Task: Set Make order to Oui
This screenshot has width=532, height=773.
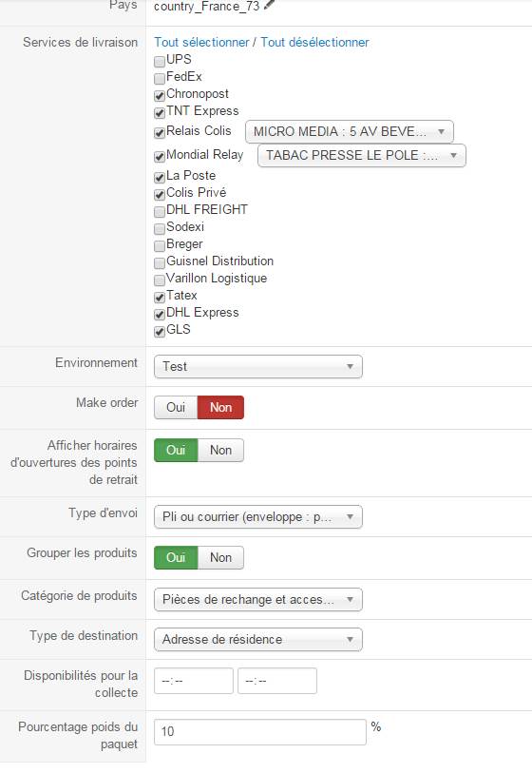Action: coord(176,408)
